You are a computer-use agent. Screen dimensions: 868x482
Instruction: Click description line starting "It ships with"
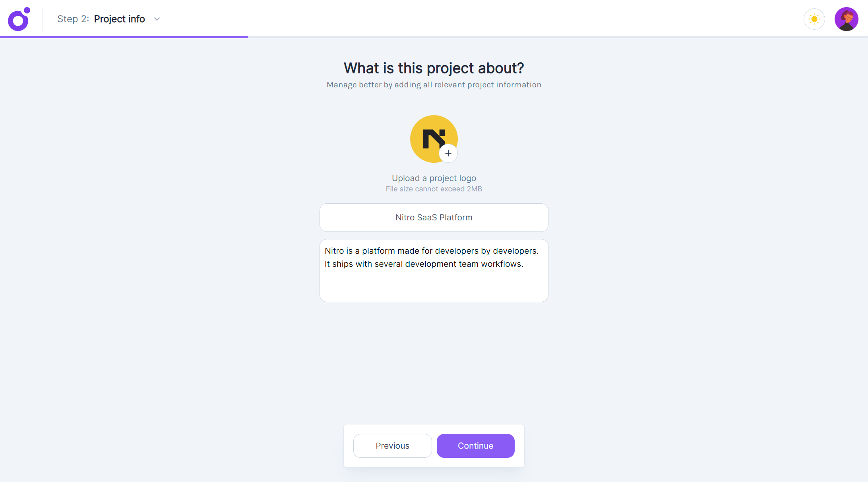tap(424, 264)
